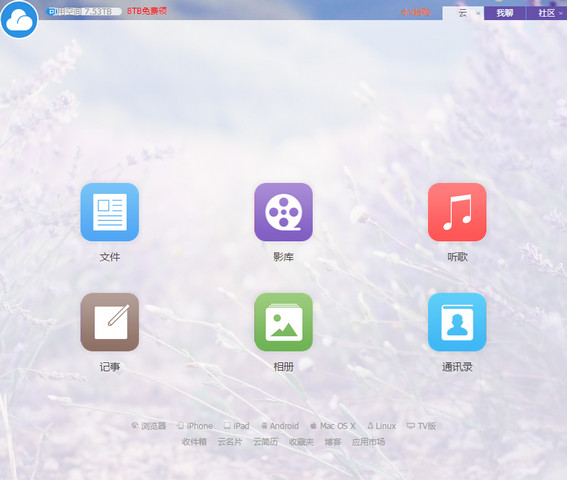The height and width of the screenshot is (480, 567).
Task: Open the 收藏夹 link
Action: click(x=301, y=442)
